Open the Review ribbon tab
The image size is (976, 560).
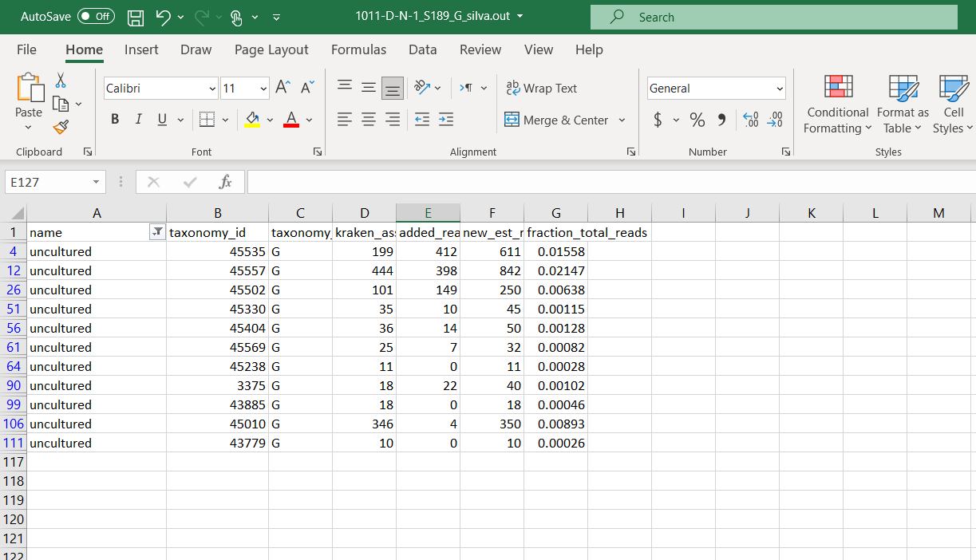click(x=480, y=49)
